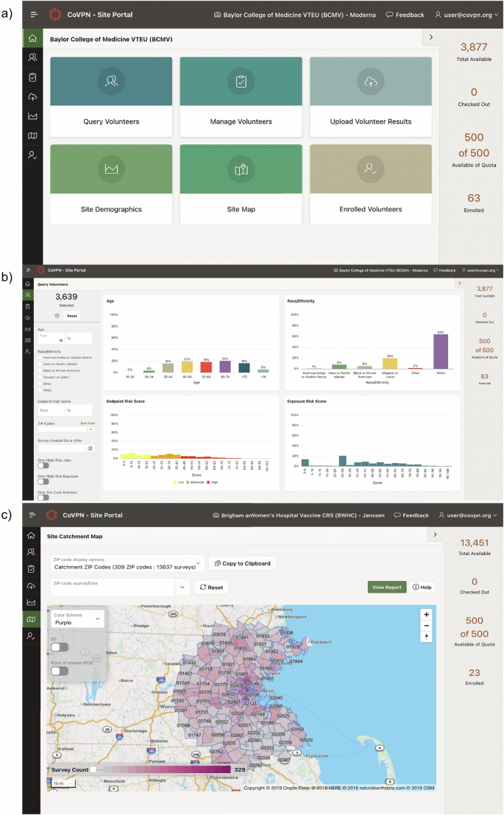Click Copy to Clipboard button
Viewport: 504px width, 815px height.
click(x=243, y=563)
